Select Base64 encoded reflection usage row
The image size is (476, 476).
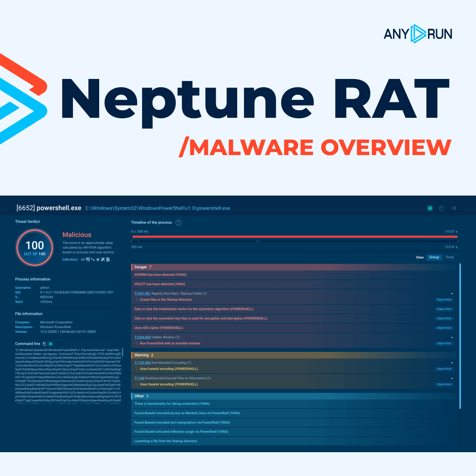pos(295,432)
